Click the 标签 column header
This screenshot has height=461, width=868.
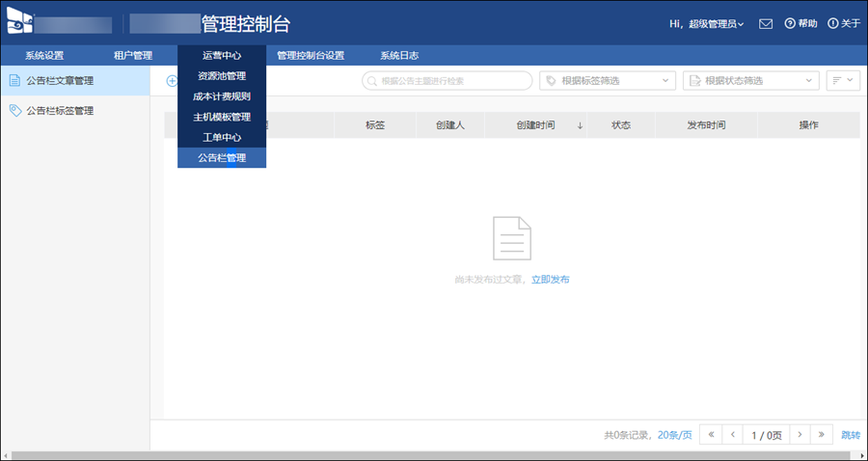pos(375,125)
